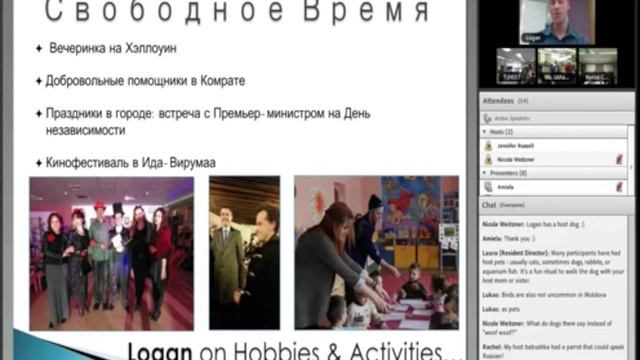Click the Active Speakers label

(512, 119)
